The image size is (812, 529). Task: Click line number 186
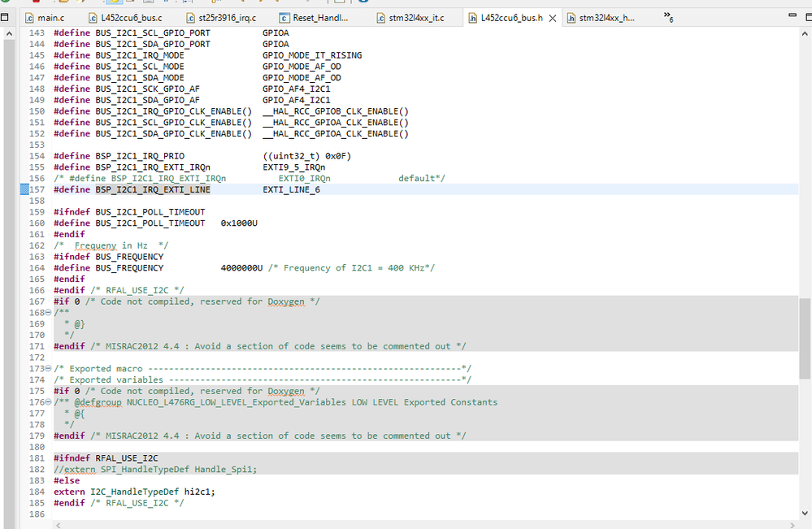pyautogui.click(x=37, y=514)
